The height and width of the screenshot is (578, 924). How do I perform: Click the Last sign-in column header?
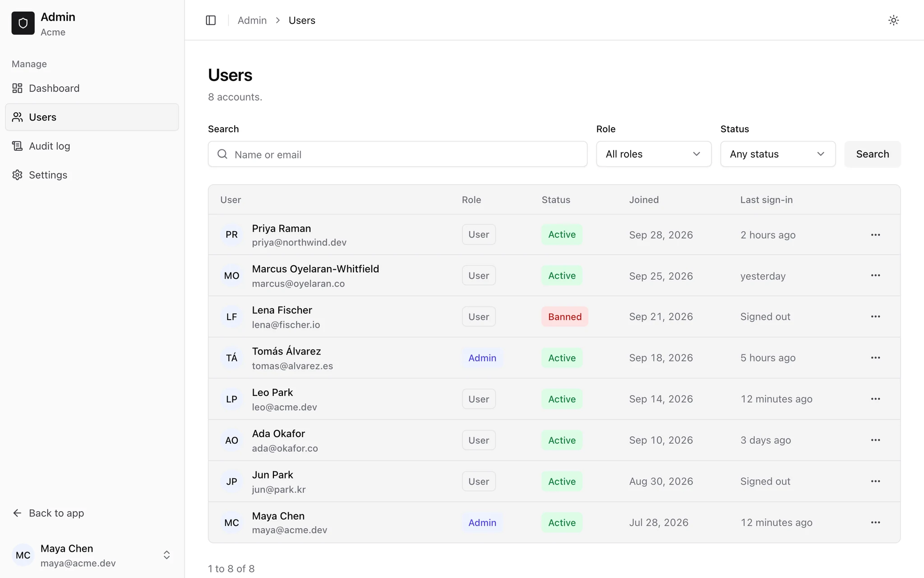click(x=766, y=200)
